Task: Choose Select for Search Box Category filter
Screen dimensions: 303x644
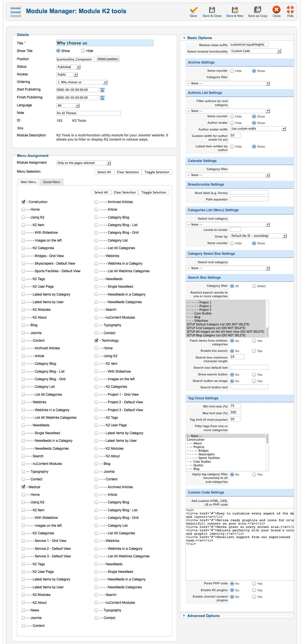Action: [254, 286]
